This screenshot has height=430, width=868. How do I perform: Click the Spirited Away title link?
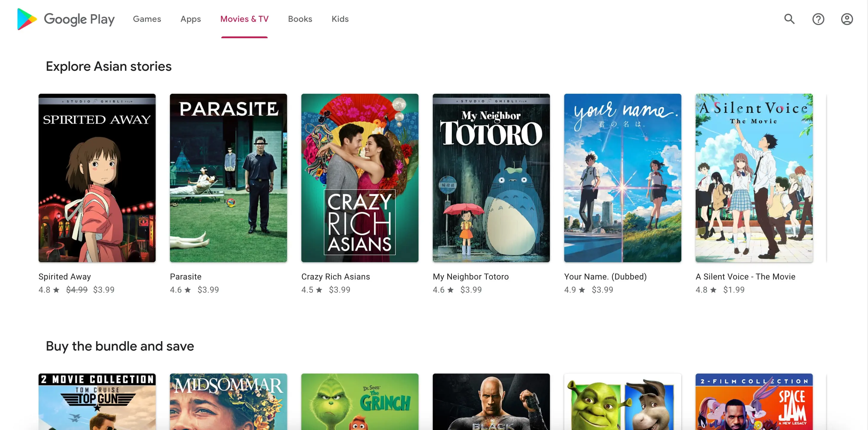[65, 277]
